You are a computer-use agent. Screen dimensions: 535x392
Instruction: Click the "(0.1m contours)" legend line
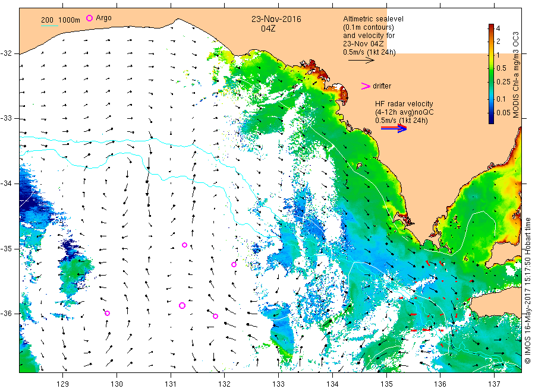click(x=369, y=27)
